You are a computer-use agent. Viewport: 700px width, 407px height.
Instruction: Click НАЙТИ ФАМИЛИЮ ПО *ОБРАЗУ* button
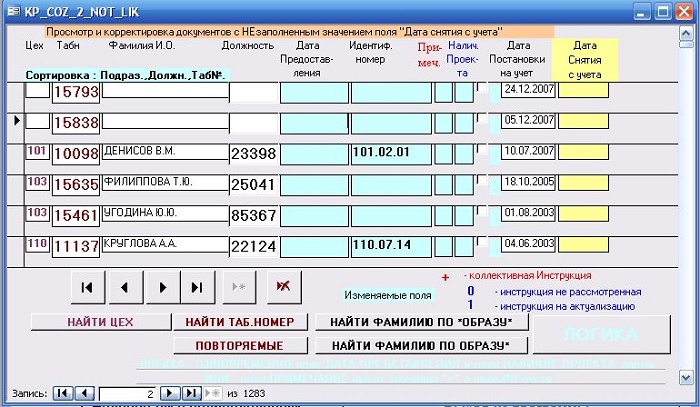(420, 322)
